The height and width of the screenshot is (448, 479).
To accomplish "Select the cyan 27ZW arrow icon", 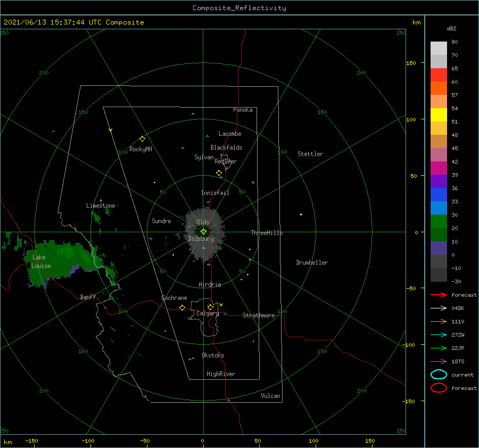I will tap(439, 335).
